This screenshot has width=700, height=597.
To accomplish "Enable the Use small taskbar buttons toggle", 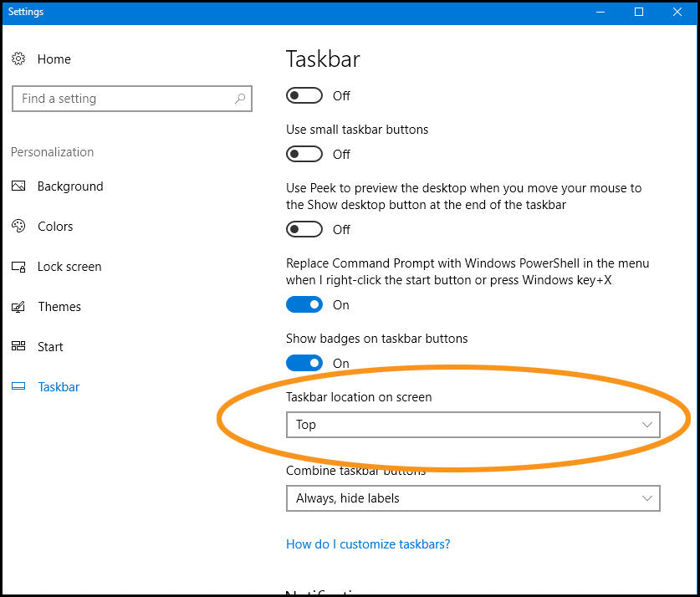I will click(304, 154).
